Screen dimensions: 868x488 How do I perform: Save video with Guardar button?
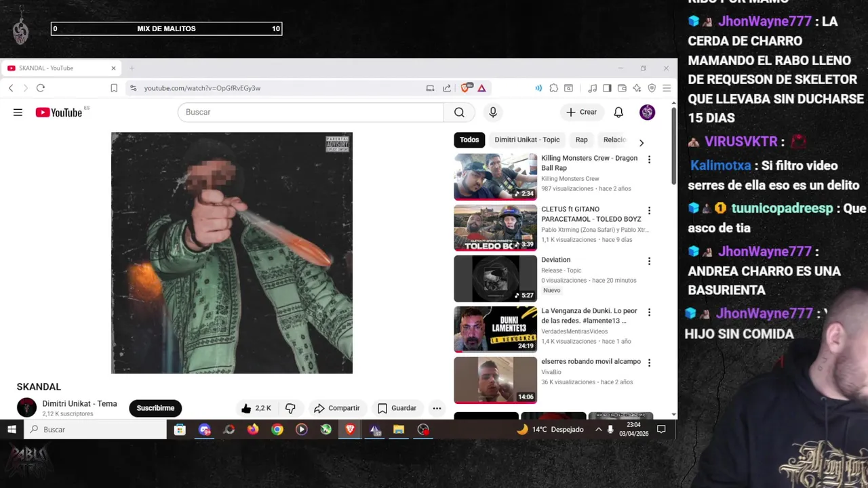point(397,408)
